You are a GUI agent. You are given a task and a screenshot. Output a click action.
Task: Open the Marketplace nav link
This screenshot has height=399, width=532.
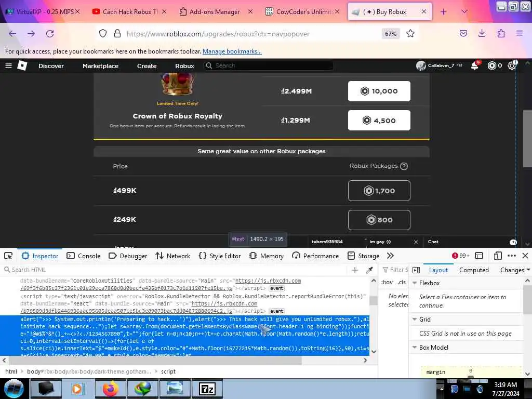click(x=100, y=66)
